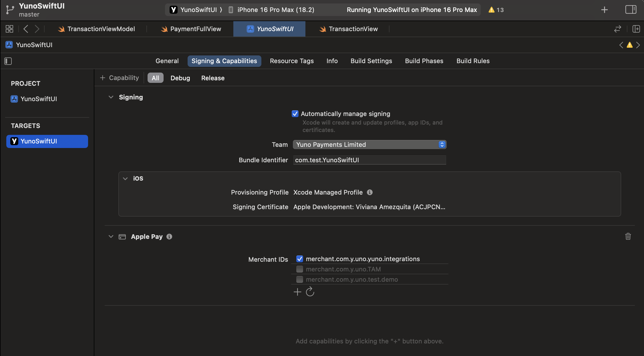Viewport: 644px width, 356px height.
Task: Toggle the inspector panel icon at top right
Action: pos(631,10)
